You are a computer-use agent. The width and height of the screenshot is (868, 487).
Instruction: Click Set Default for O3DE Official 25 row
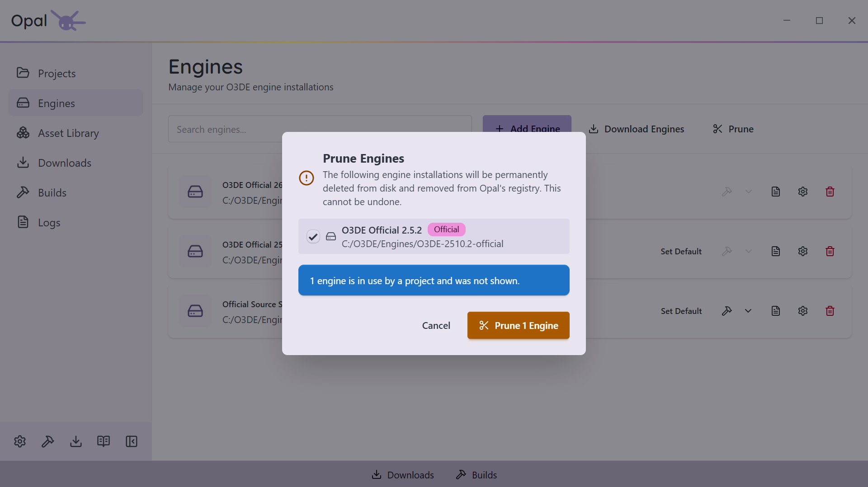(681, 251)
